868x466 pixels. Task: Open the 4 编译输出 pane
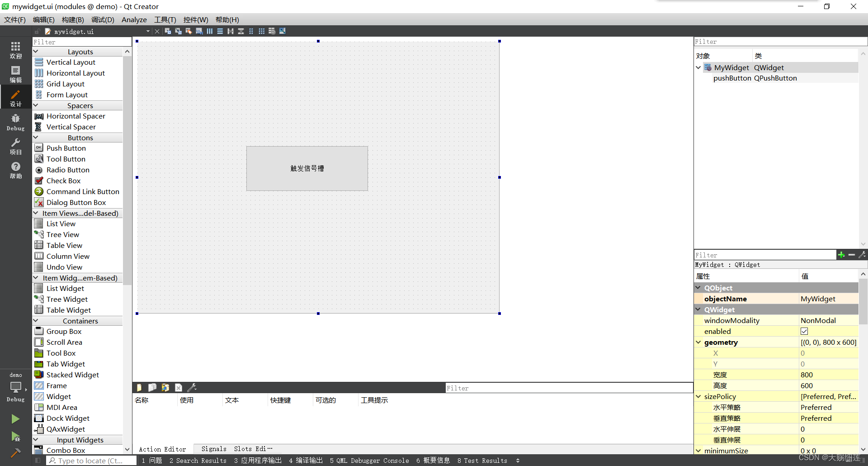coord(306,461)
